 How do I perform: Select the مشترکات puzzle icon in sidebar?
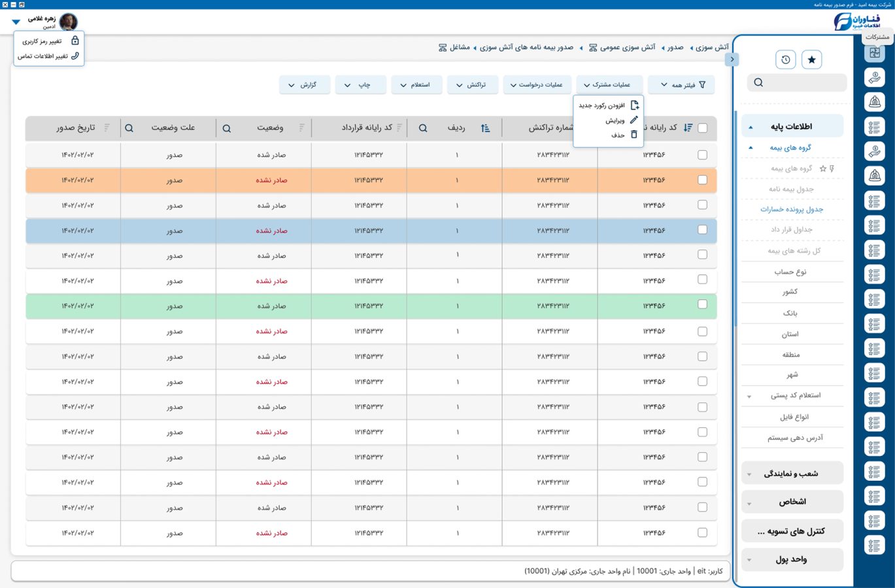875,53
